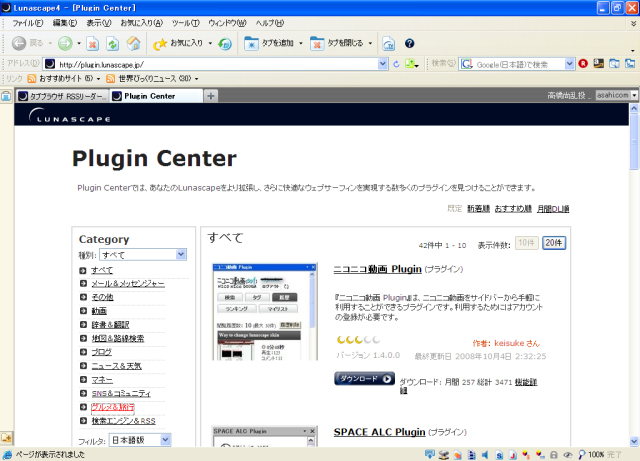Viewport: 640px width, 461px height.
Task: Click the new tab plus button
Action: tap(211, 96)
